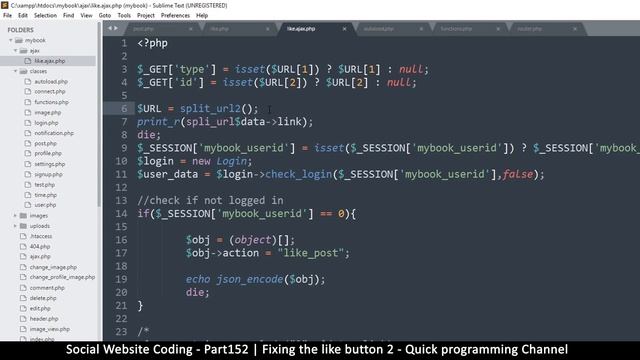Open the Preferences menu
The width and height of the screenshot is (640, 360).
tap(176, 16)
